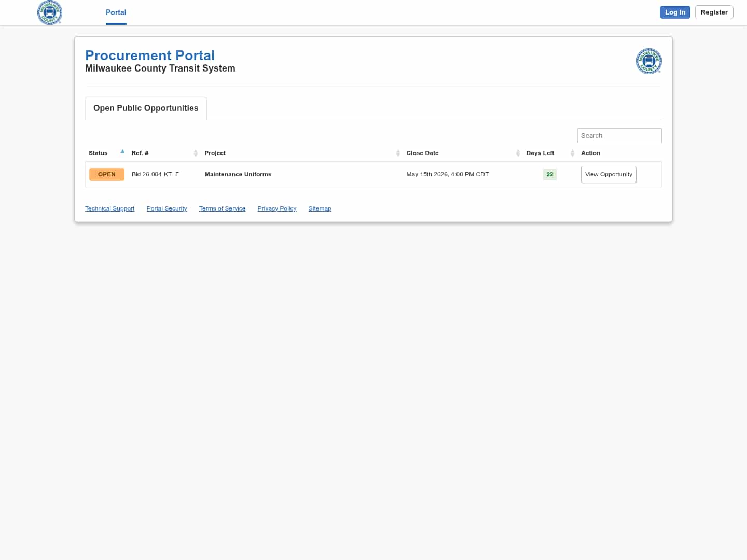
Task: Click the green Days Left counter badge
Action: pyautogui.click(x=550, y=174)
